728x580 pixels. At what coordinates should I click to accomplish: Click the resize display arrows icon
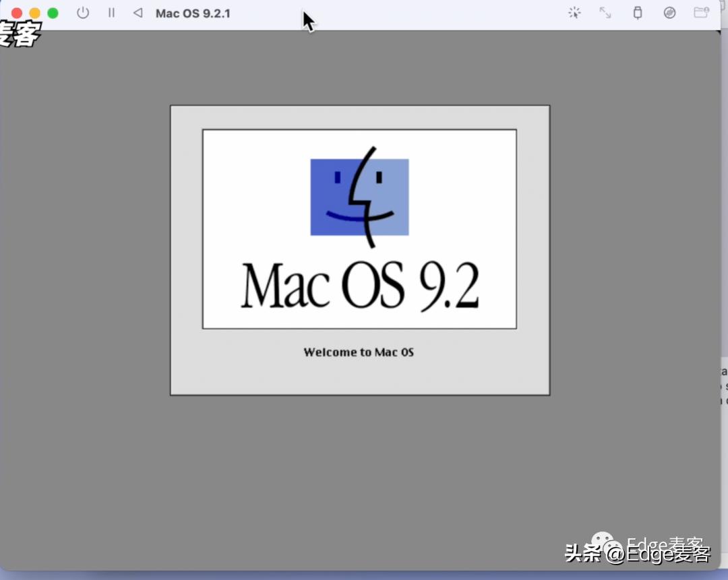(605, 13)
